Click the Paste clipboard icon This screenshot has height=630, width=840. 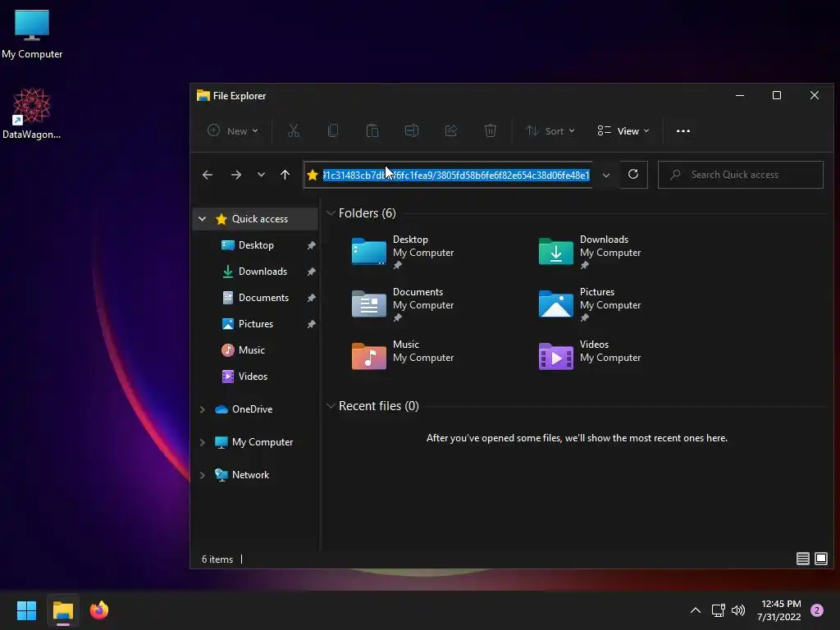coord(372,130)
